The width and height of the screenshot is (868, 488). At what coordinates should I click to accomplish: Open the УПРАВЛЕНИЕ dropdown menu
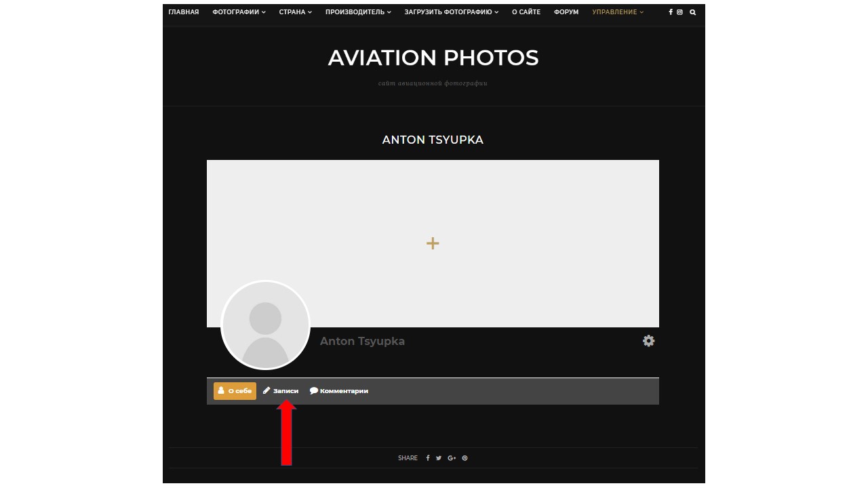pos(618,12)
